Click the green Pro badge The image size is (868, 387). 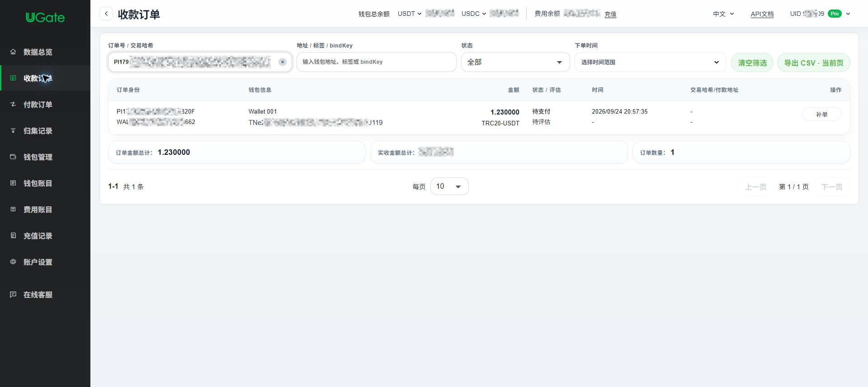point(835,14)
